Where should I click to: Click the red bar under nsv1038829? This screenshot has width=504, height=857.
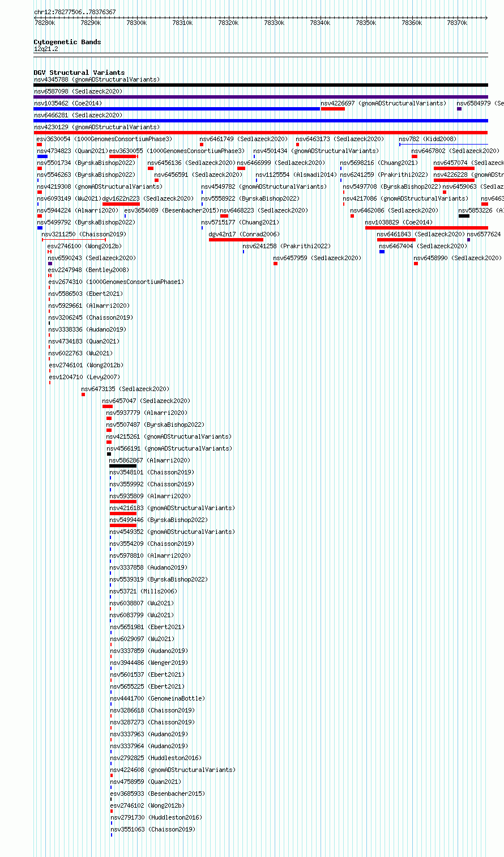point(426,228)
